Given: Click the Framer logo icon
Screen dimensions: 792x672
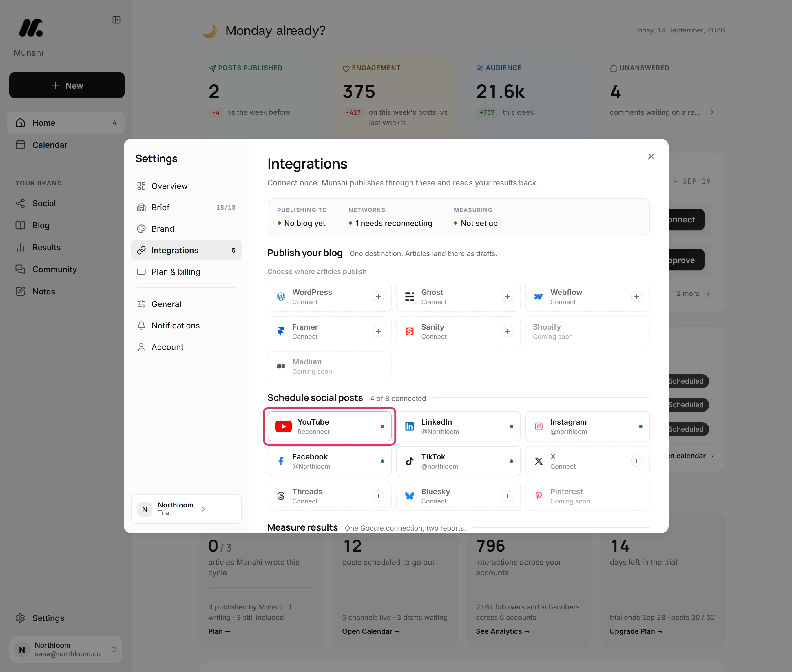Looking at the screenshot, I should tap(281, 331).
